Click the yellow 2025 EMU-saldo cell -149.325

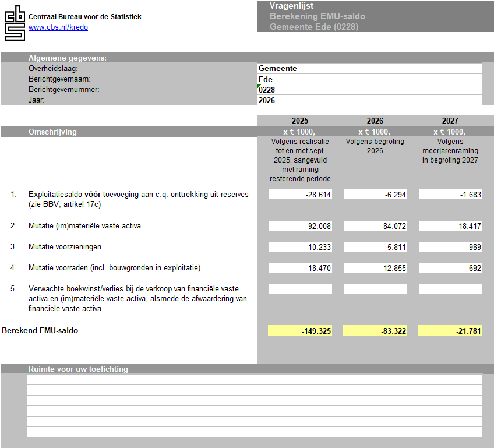[300, 331]
